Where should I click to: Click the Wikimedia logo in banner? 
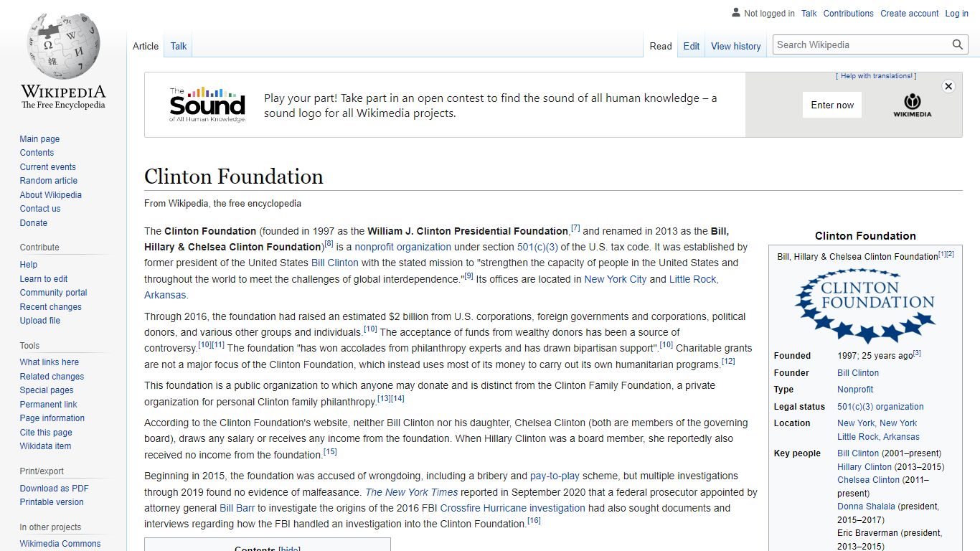tap(912, 105)
